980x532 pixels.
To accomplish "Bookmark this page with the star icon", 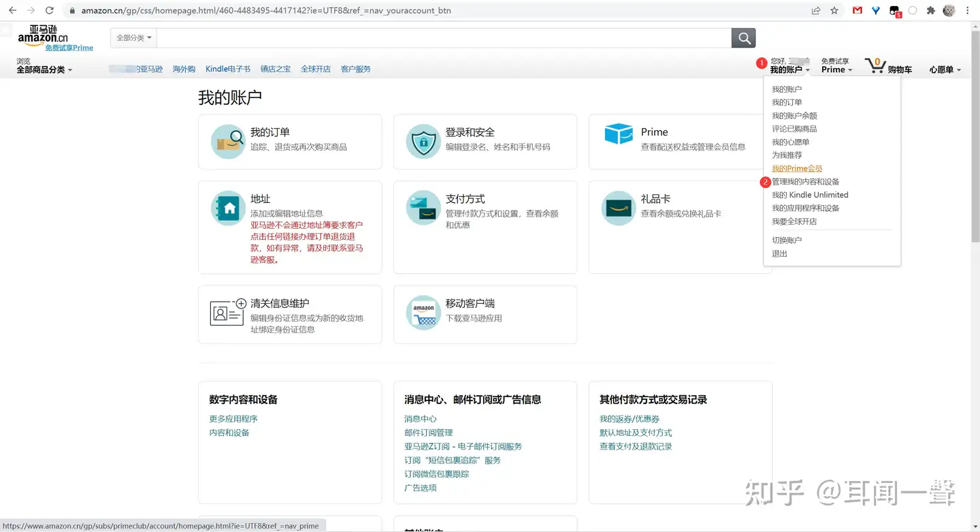I will point(834,10).
